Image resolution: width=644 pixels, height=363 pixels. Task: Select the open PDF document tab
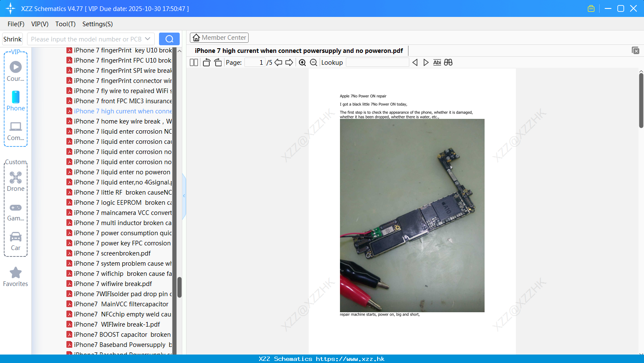pos(299,50)
